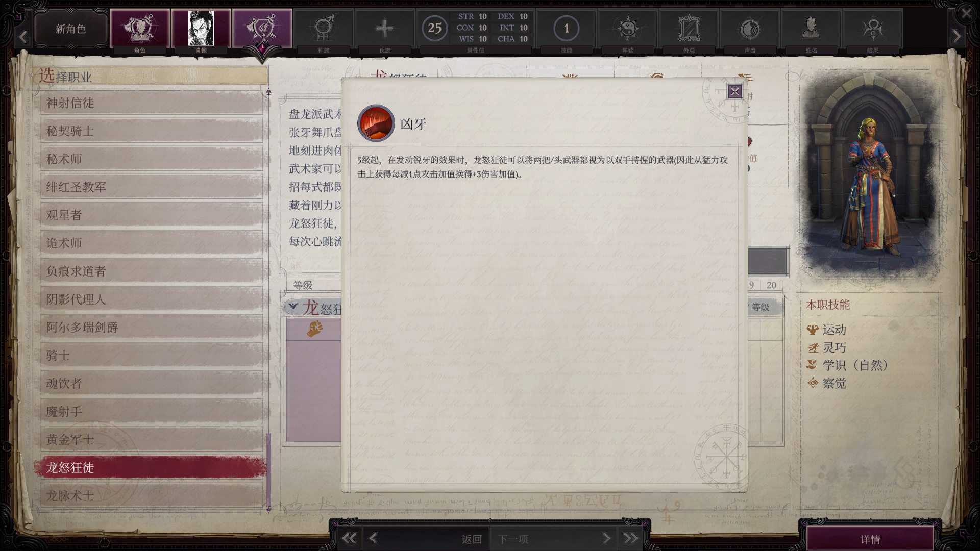Open the 姓名 name step icon
Viewport: 980px width, 551px height.
pyautogui.click(x=811, y=28)
